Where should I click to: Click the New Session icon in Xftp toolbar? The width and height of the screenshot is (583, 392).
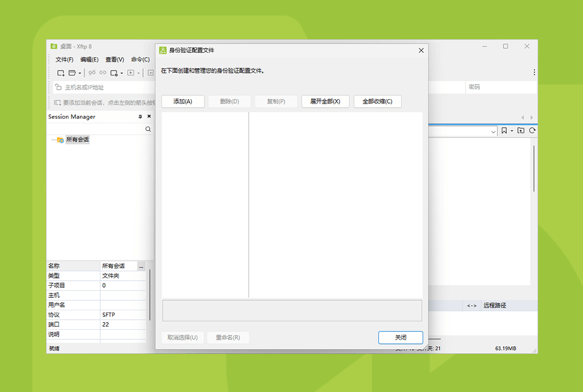click(61, 73)
